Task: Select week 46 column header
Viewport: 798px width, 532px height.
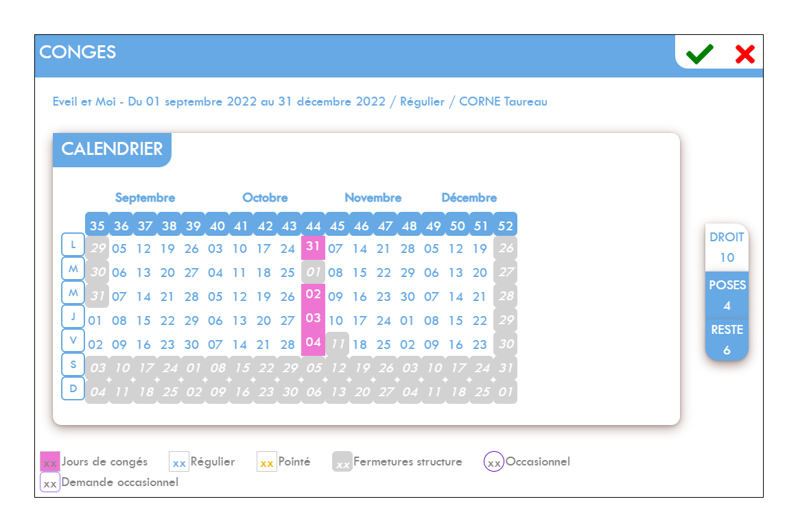Action: pos(362,225)
